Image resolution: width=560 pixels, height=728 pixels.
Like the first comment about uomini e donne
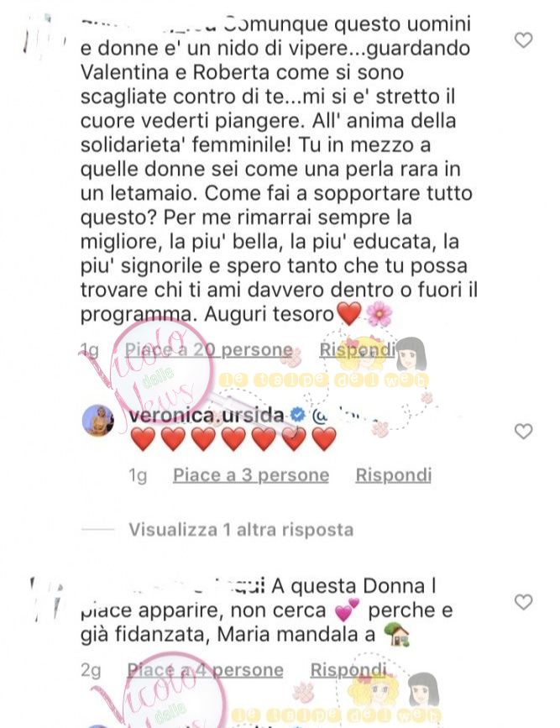(523, 40)
